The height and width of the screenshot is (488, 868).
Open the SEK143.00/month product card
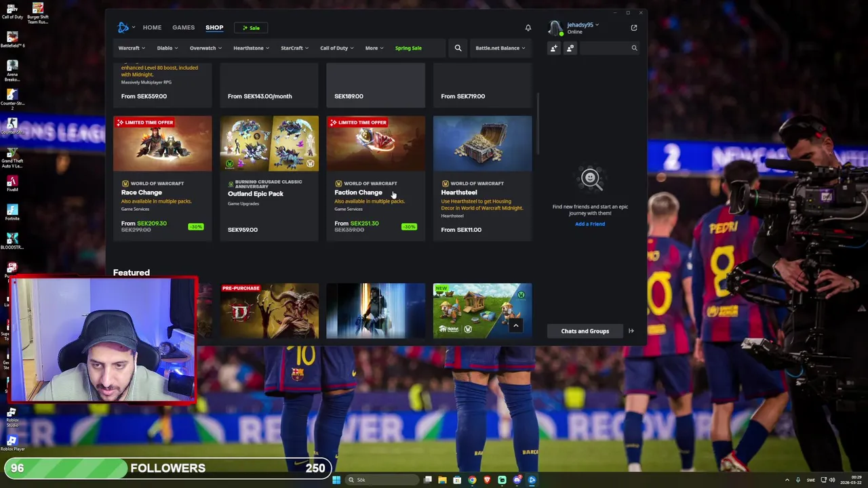[x=269, y=84]
